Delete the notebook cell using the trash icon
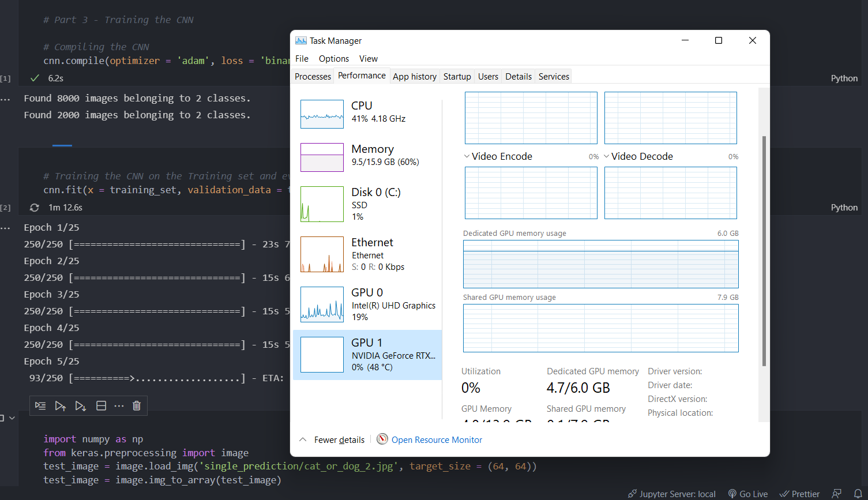Image resolution: width=868 pixels, height=500 pixels. [x=136, y=405]
